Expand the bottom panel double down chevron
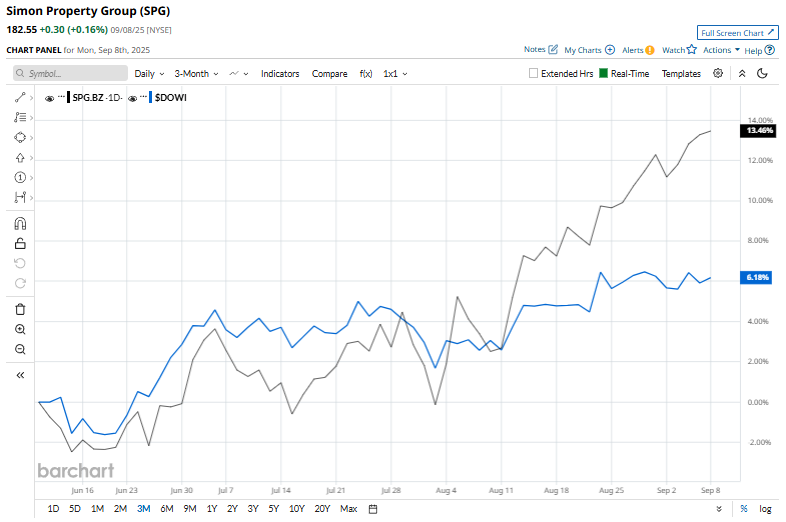The width and height of the screenshot is (786, 522). pos(719,508)
